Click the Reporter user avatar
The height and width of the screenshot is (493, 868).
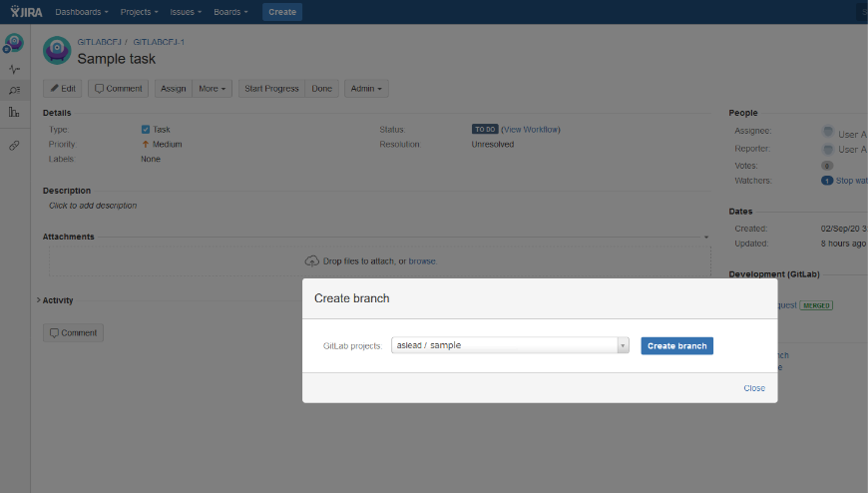click(828, 149)
